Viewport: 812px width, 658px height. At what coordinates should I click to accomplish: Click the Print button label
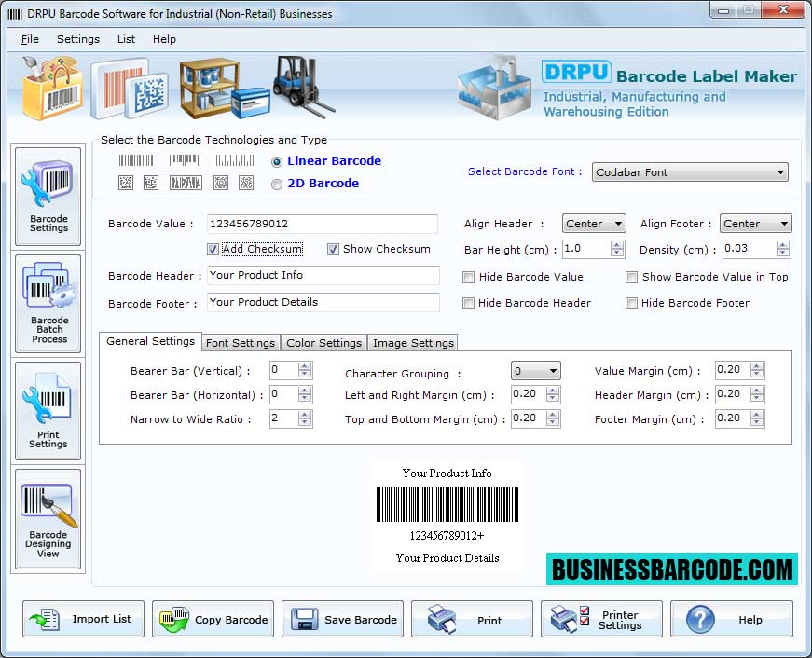(x=489, y=621)
